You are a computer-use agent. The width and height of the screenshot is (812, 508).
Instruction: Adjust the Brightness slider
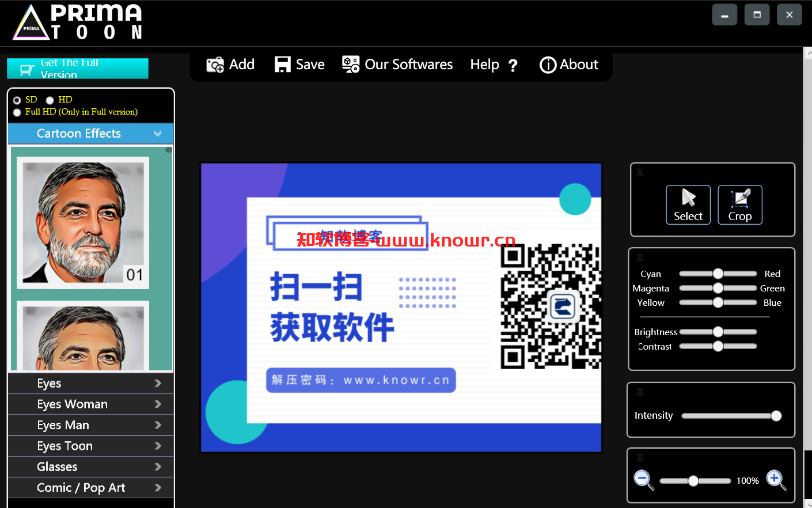tap(718, 332)
